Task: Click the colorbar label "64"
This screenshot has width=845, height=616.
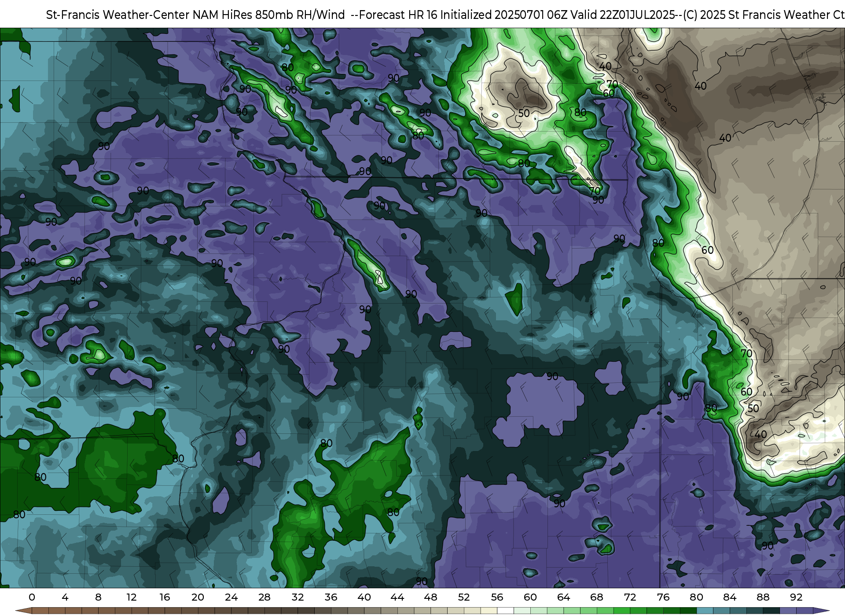Action: point(564,598)
